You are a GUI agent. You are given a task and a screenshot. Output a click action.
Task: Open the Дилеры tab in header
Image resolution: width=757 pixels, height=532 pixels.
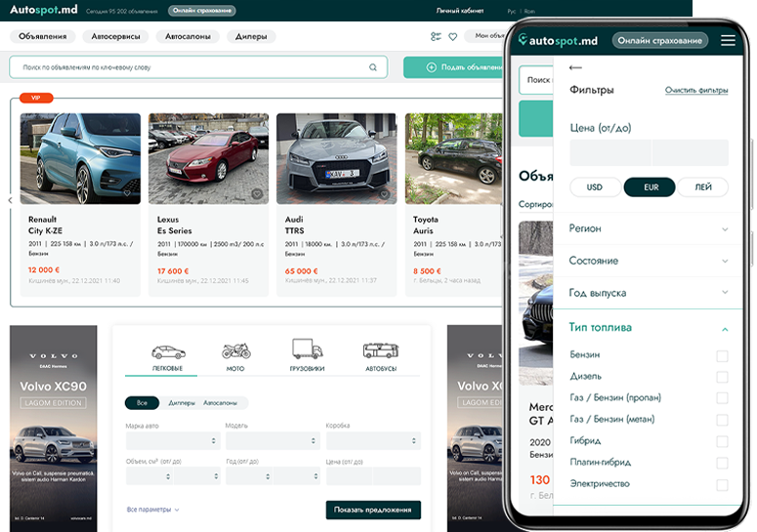[x=251, y=36]
